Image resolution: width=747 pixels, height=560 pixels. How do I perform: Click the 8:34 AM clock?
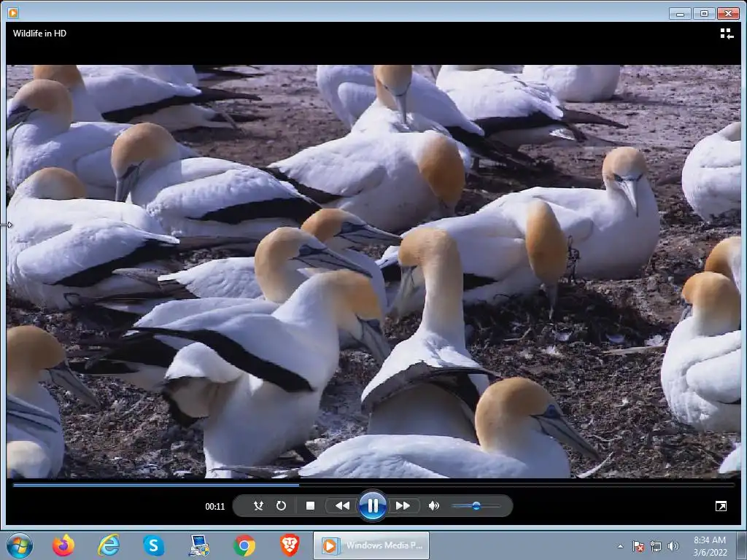710,540
